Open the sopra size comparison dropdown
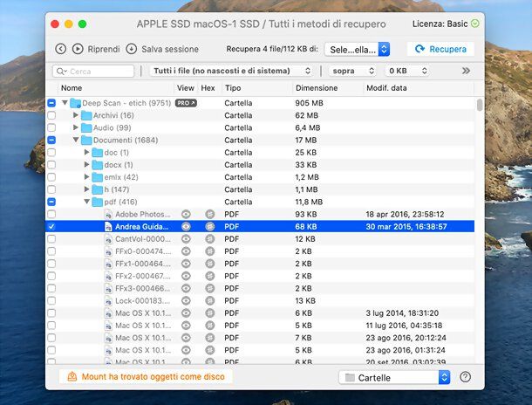 pyautogui.click(x=353, y=71)
